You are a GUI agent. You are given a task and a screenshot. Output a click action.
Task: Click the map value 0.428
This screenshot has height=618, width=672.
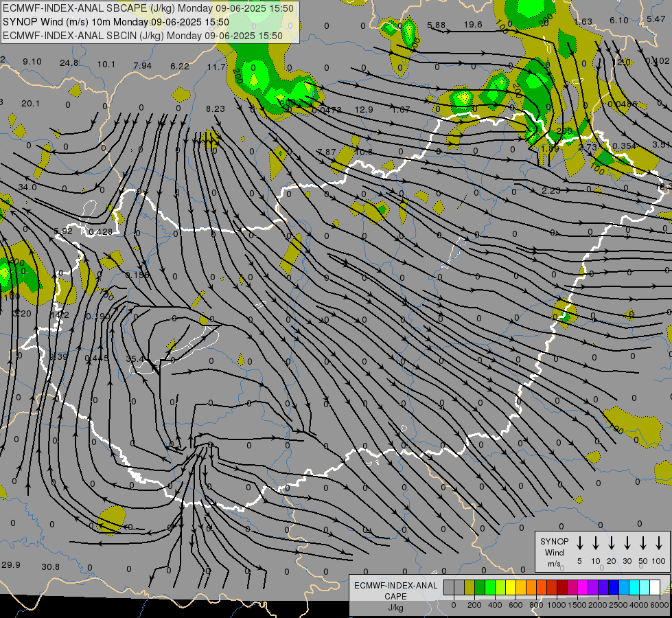pos(100,232)
